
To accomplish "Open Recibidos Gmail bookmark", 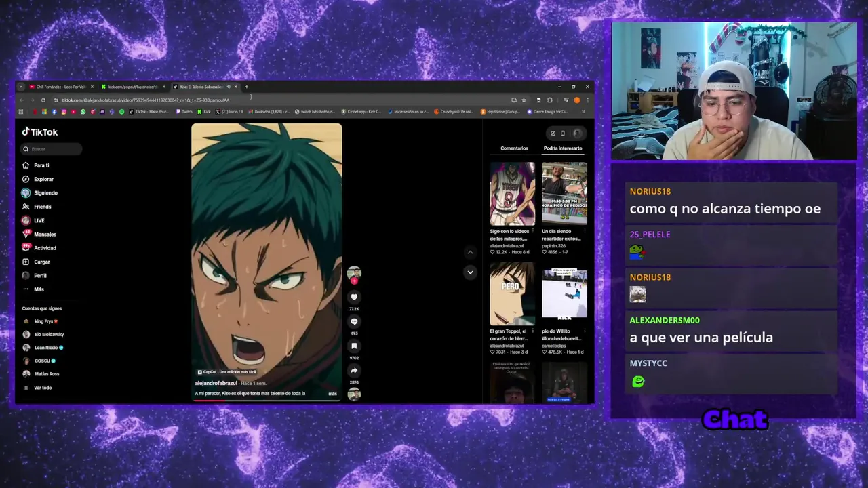I will (x=270, y=112).
